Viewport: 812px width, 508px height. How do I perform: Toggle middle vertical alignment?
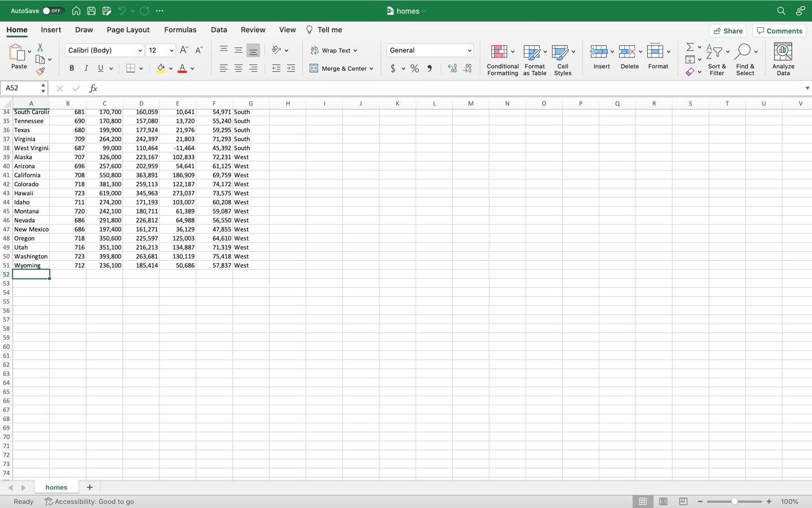pos(239,50)
